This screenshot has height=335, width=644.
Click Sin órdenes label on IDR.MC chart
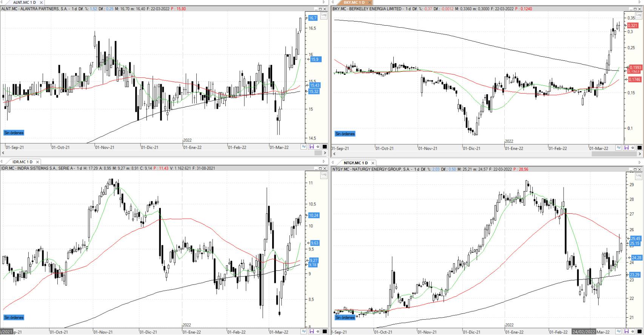click(x=14, y=318)
